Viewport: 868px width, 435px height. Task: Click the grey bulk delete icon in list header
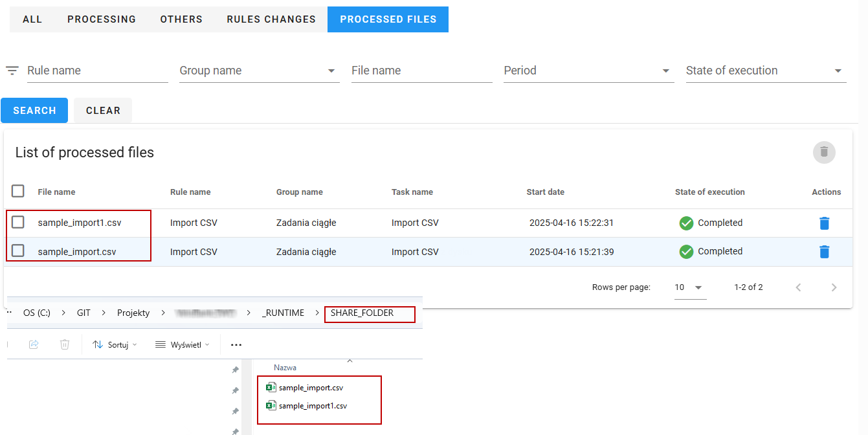tap(824, 152)
